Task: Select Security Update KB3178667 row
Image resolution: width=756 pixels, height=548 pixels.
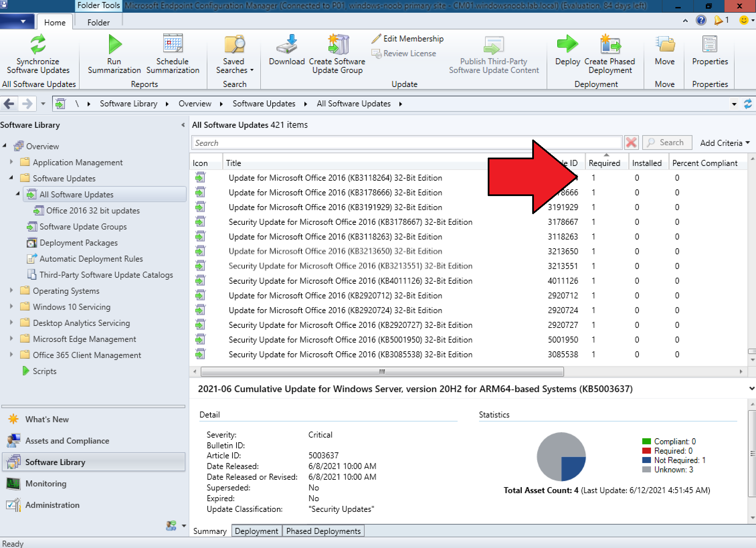Action: (x=468, y=222)
